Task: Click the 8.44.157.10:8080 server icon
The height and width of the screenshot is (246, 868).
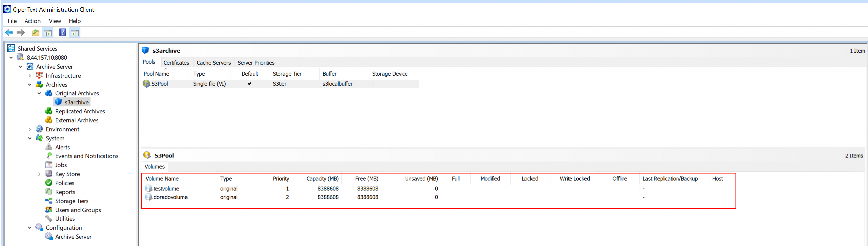Action: (21, 57)
